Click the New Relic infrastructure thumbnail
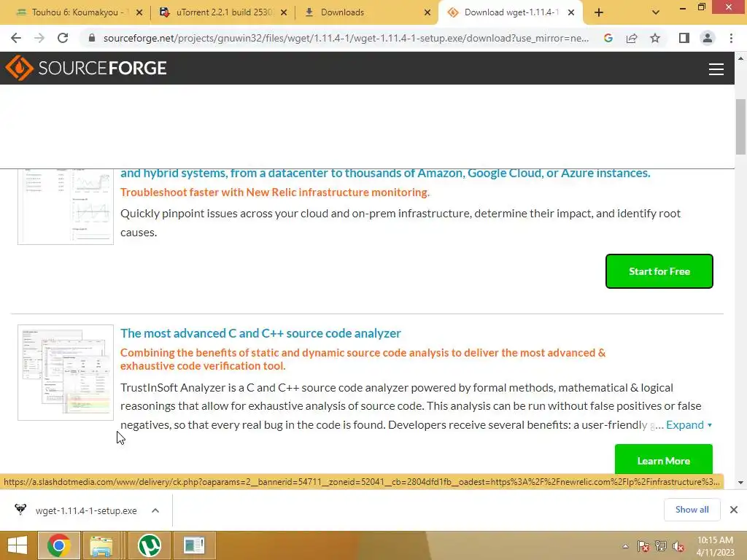 (x=66, y=206)
